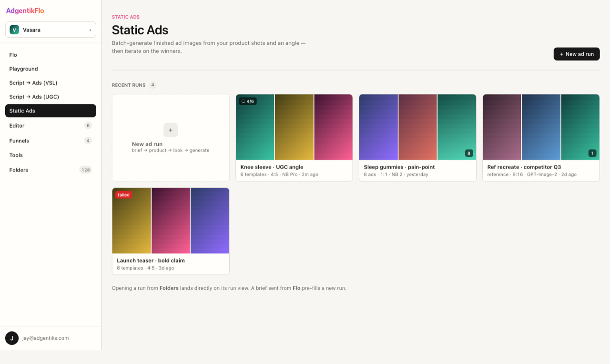The image size is (610, 364).
Task: Click the + New ad run button
Action: click(577, 54)
